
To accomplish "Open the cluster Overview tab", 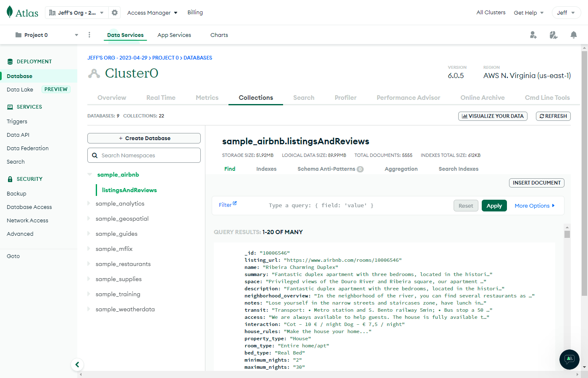I will (112, 98).
